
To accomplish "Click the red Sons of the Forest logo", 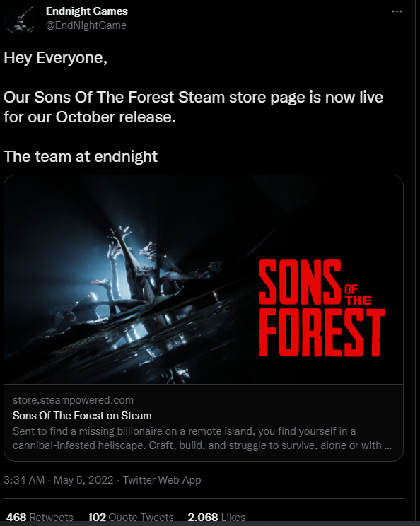I will click(x=322, y=308).
